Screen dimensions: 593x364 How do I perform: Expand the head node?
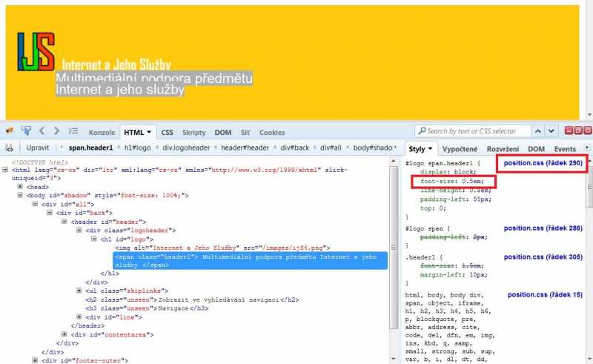[x=20, y=187]
